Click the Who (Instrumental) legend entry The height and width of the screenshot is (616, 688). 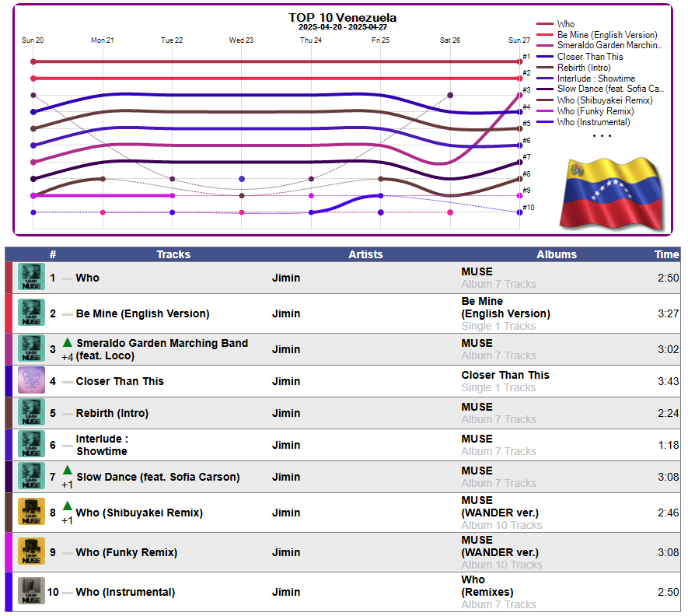point(583,122)
